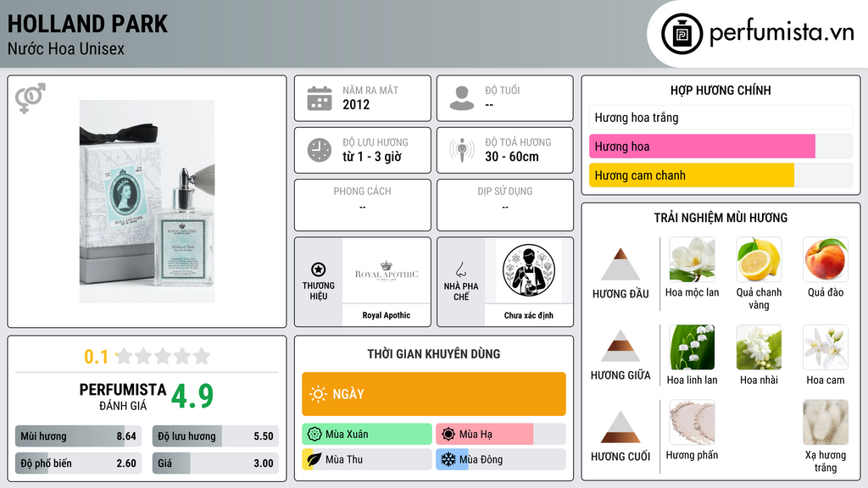The height and width of the screenshot is (488, 868).
Task: Click the Mùi hương 8.64 score bar
Action: coord(79,436)
